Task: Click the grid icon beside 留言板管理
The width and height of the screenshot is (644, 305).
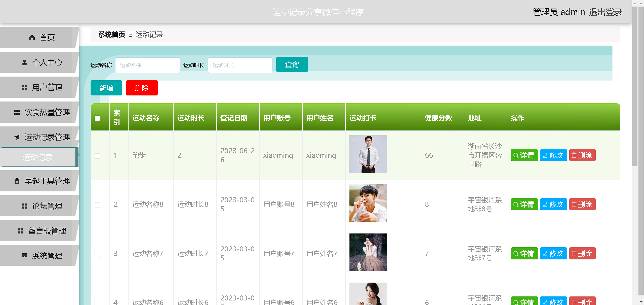Action: (x=21, y=231)
